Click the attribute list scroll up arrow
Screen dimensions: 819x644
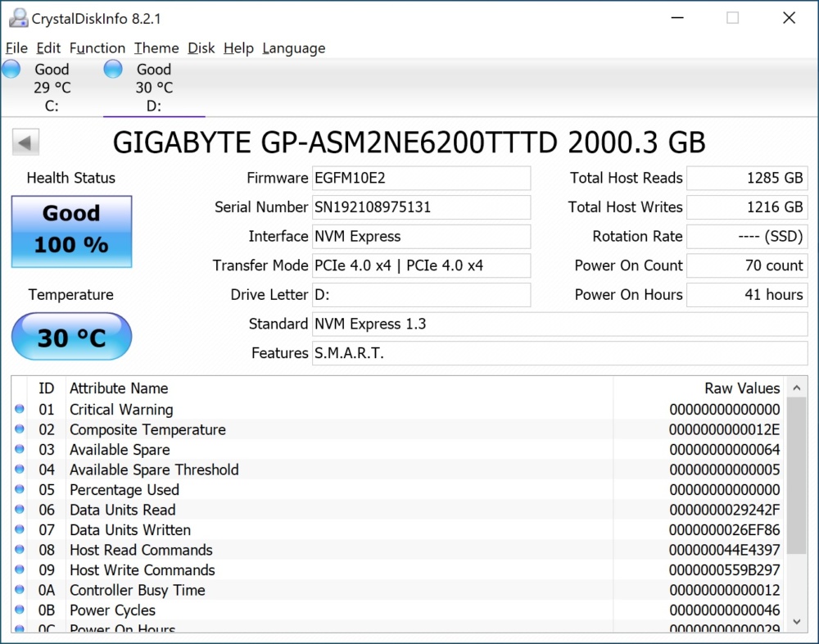click(x=797, y=388)
